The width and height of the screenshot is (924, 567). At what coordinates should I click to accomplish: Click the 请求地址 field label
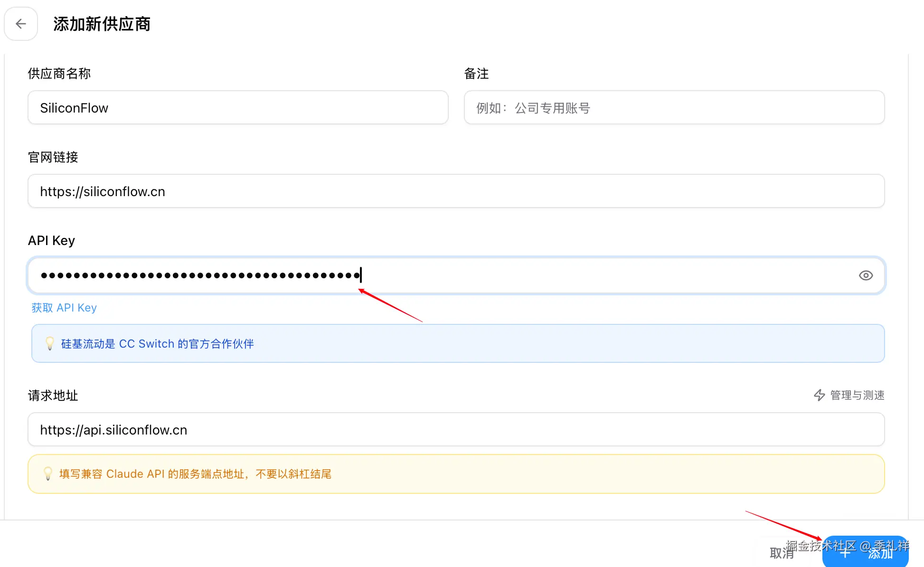[53, 396]
